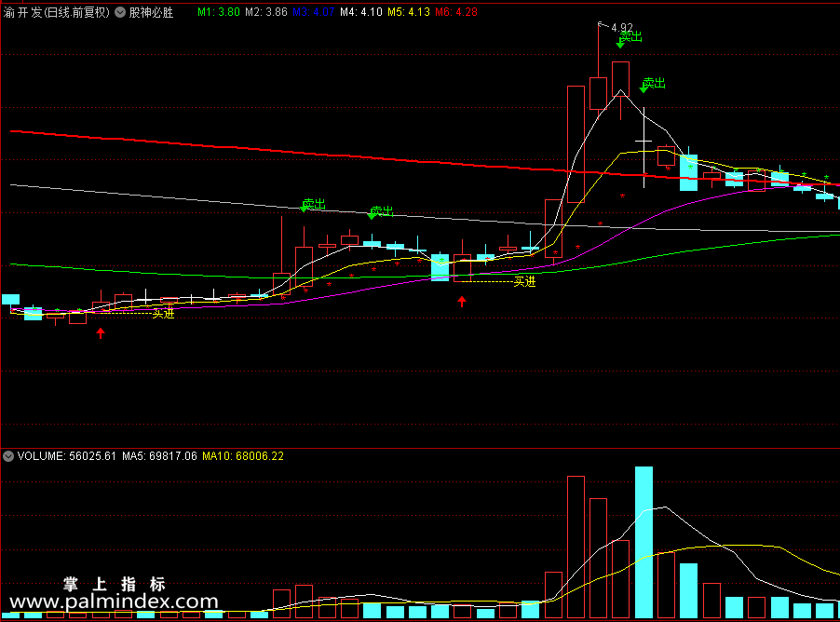Screen dimensions: 840x622
Task: Click the red up arrow under second buy signal
Action: coord(462,302)
